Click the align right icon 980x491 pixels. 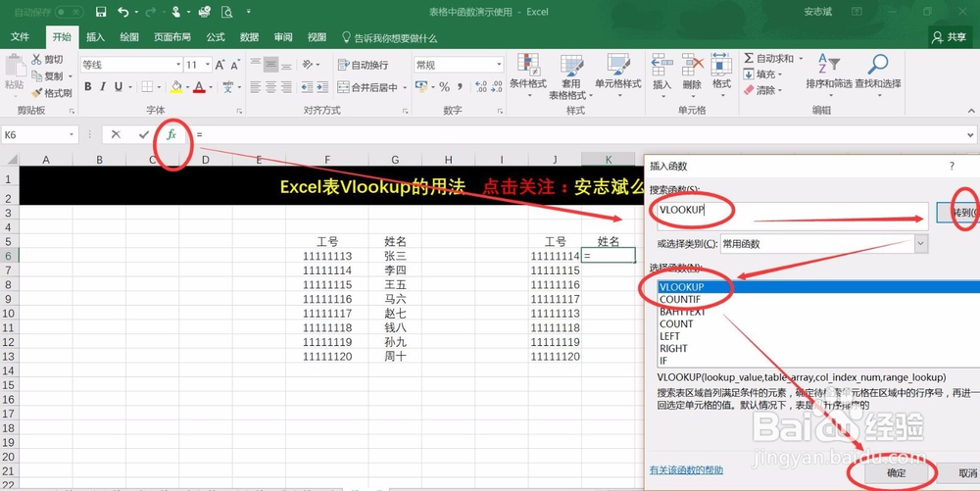[286, 87]
